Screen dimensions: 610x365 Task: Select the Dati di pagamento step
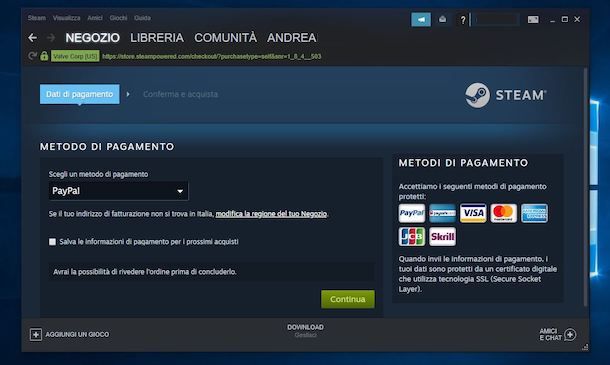tap(79, 94)
